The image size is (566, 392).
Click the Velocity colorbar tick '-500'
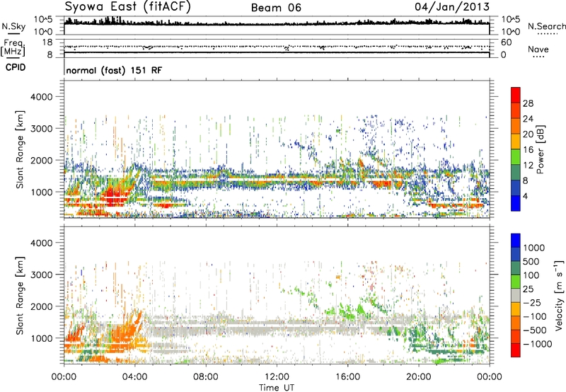point(534,330)
